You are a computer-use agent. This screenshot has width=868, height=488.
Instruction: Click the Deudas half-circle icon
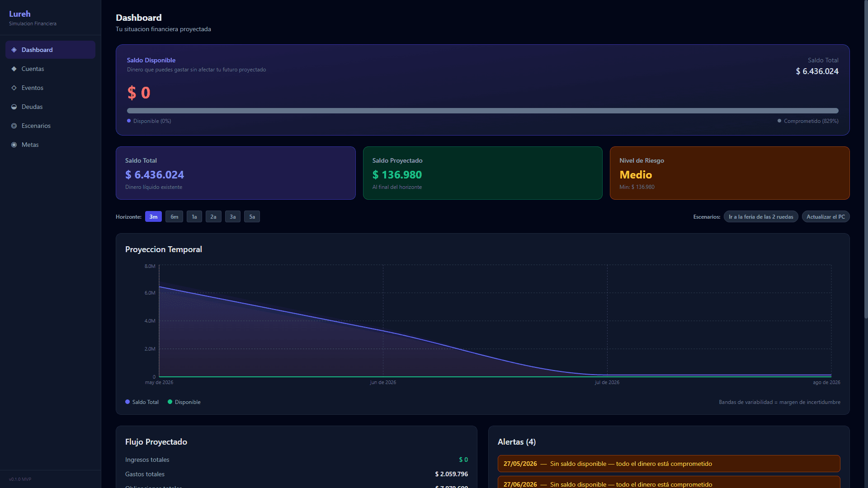click(14, 107)
